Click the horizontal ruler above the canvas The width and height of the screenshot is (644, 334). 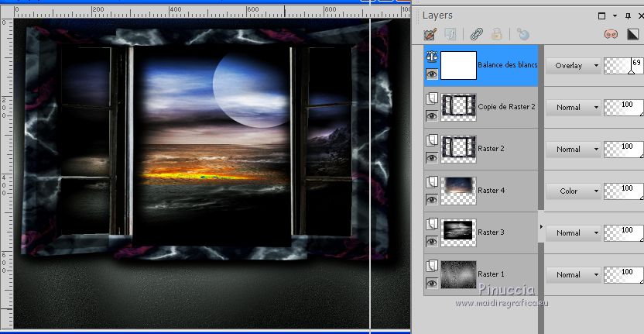click(x=212, y=11)
